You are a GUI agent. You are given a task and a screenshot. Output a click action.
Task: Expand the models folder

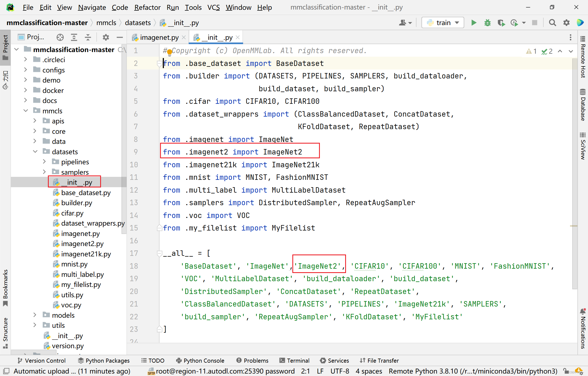tap(35, 315)
